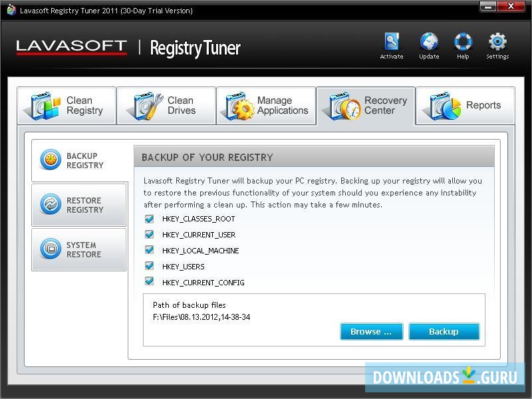Click the BACKUP OF YOUR REGISTRY heading
532x399 pixels.
(207, 158)
